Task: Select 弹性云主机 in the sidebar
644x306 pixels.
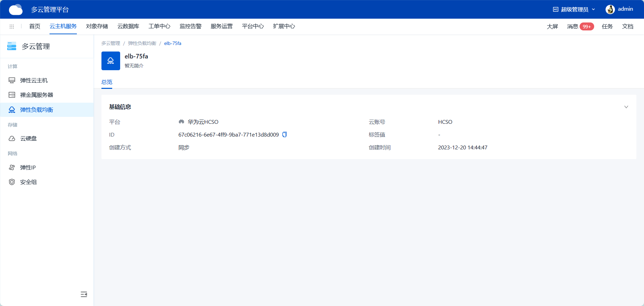Action: coord(47,80)
